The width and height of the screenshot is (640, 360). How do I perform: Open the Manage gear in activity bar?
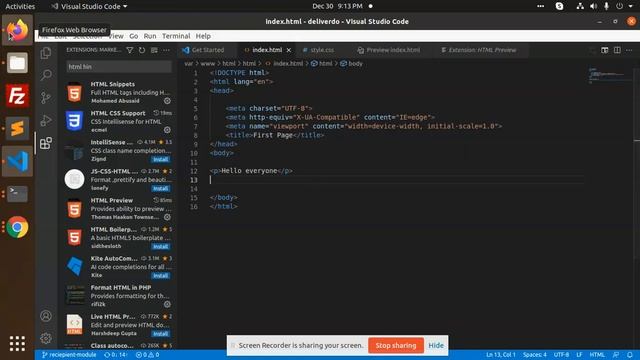coord(46,338)
